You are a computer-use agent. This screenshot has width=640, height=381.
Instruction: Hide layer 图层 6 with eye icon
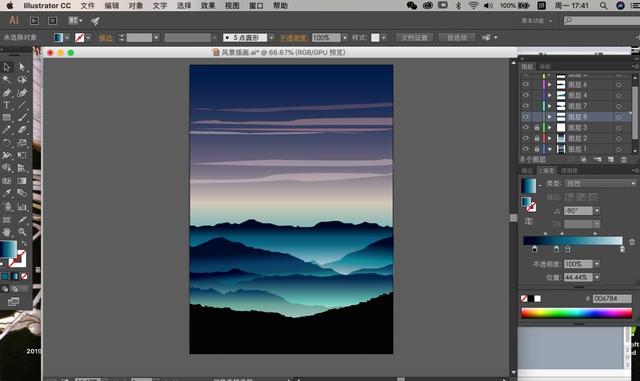(x=525, y=84)
